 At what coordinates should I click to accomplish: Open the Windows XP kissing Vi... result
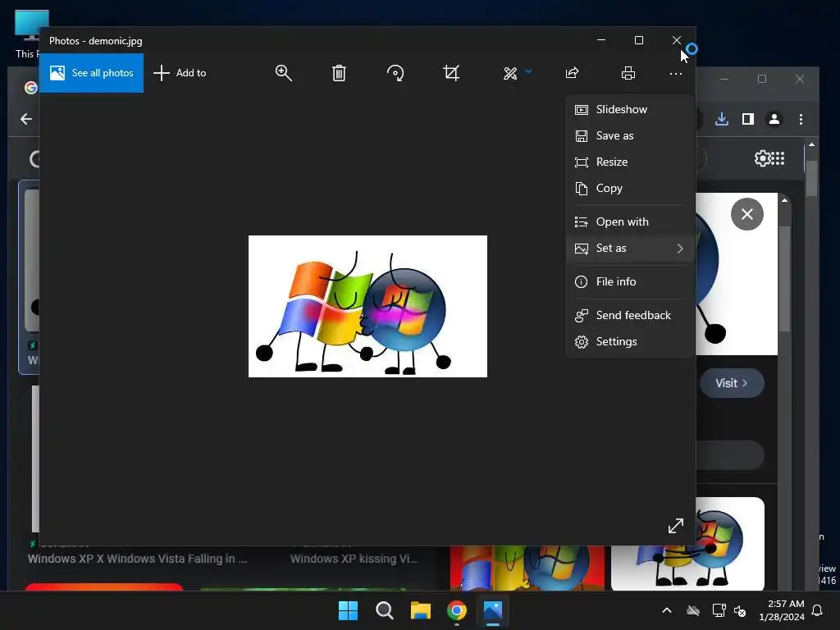(x=354, y=559)
